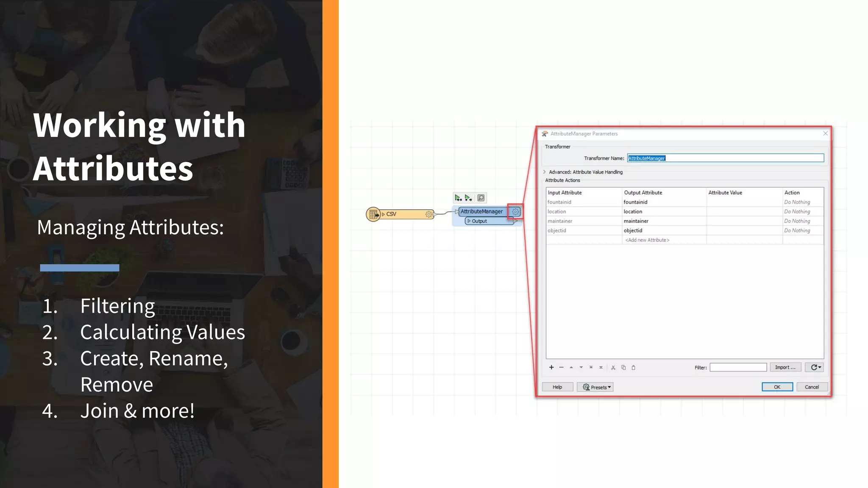The image size is (868, 488).
Task: Click the Run From This icon
Action: [x=468, y=198]
